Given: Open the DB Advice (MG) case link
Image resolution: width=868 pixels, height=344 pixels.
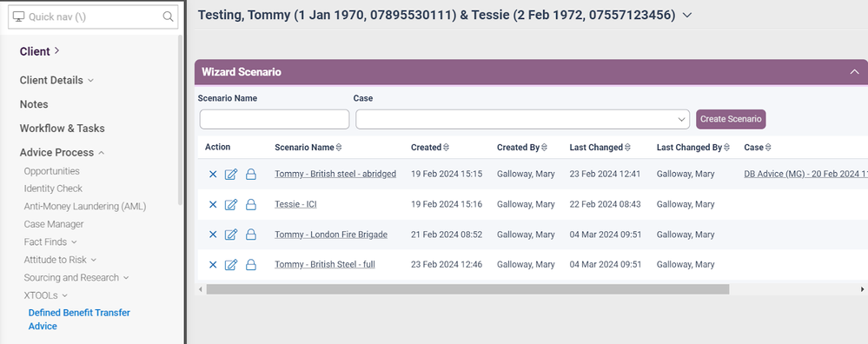Looking at the screenshot, I should coord(806,175).
